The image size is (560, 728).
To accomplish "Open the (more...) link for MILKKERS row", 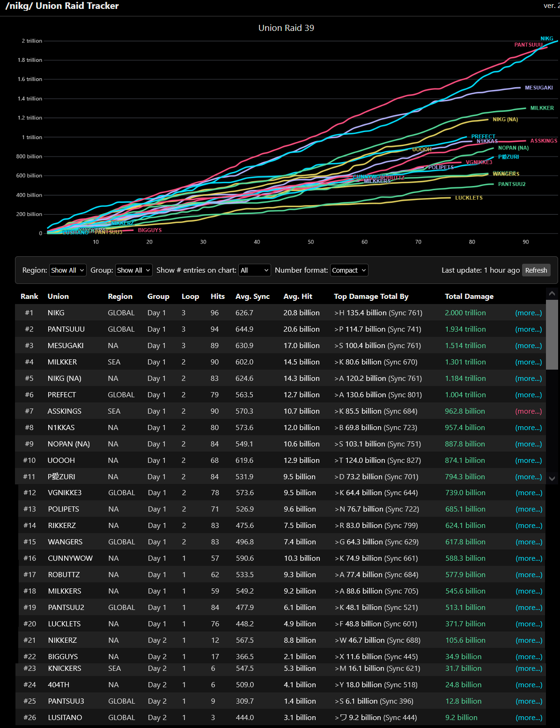I will click(x=529, y=591).
